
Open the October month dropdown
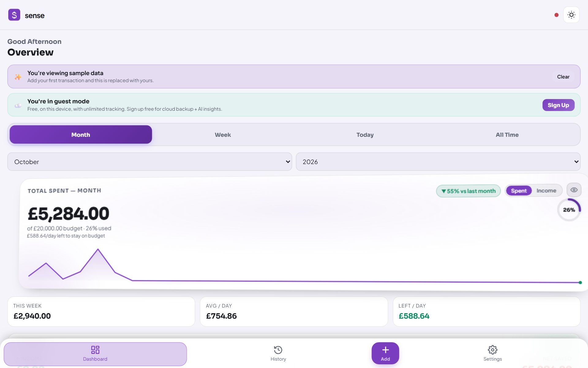point(150,162)
